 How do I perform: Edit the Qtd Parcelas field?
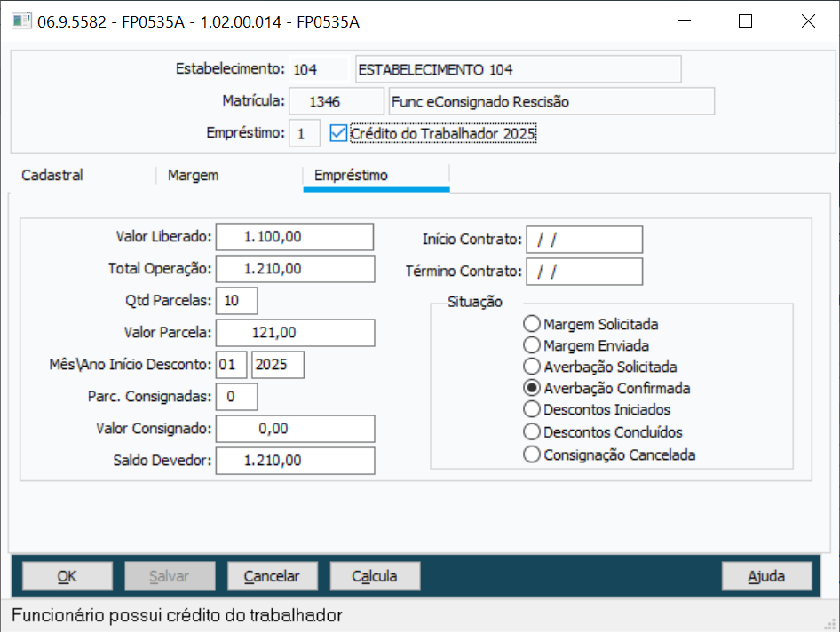pos(236,301)
